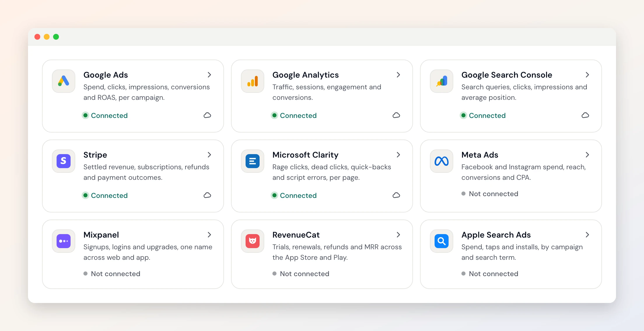Click Connected status on Google Ads card
644x331 pixels.
[105, 116]
